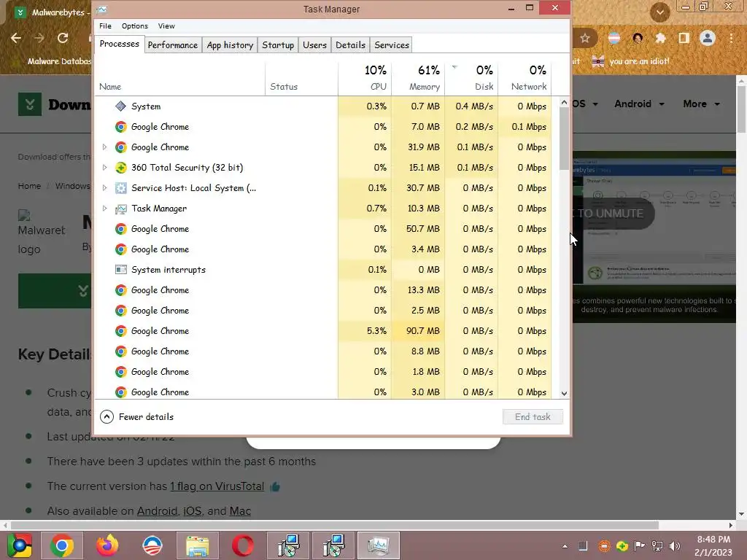
Task: Click the Home breadcrumb link on the webpage
Action: click(29, 186)
